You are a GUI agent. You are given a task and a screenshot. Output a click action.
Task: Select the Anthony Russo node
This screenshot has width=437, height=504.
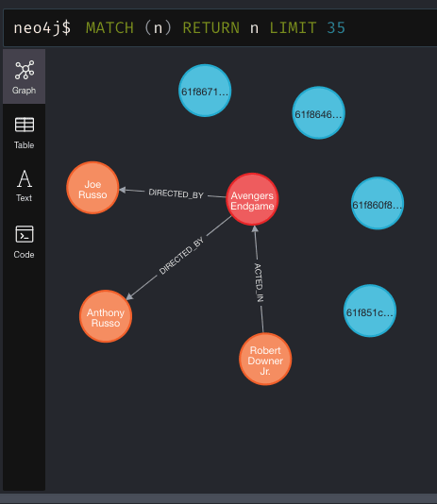coord(106,316)
